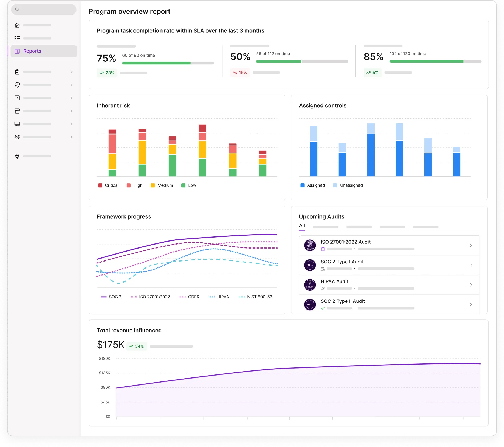
Task: Click the clipboard check sidebar icon
Action: pyautogui.click(x=17, y=72)
